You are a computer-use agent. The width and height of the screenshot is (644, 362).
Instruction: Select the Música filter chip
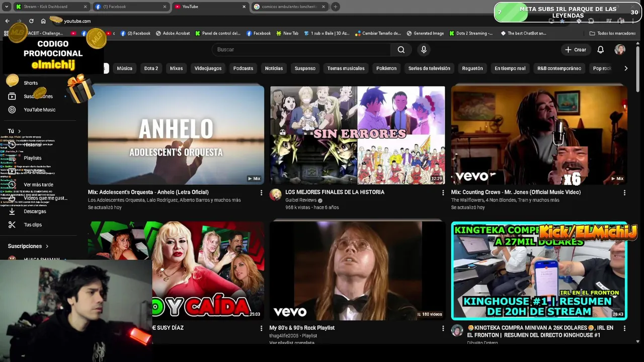pos(125,68)
